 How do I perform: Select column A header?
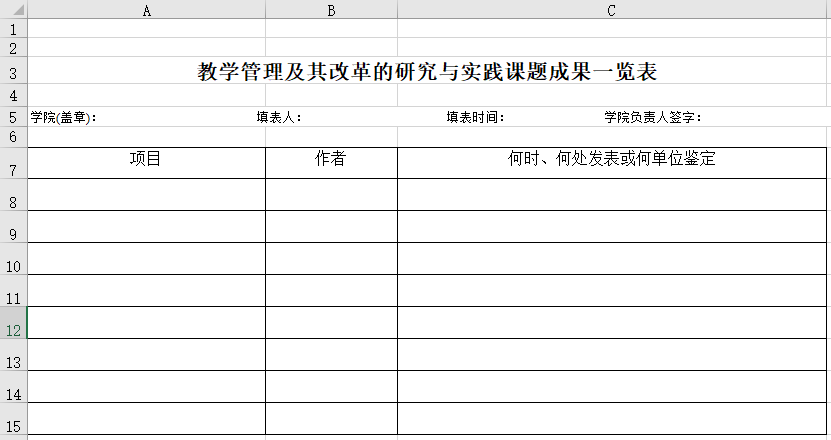[147, 10]
